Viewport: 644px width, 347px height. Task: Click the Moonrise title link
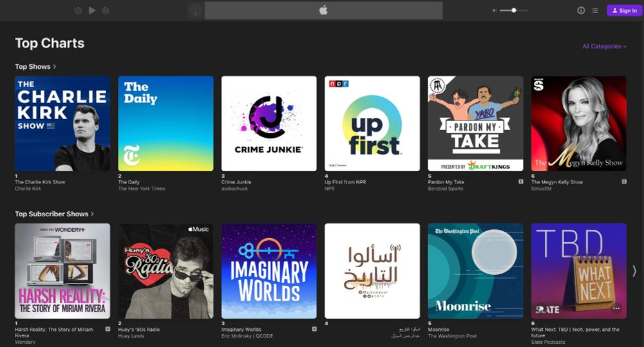(x=439, y=330)
